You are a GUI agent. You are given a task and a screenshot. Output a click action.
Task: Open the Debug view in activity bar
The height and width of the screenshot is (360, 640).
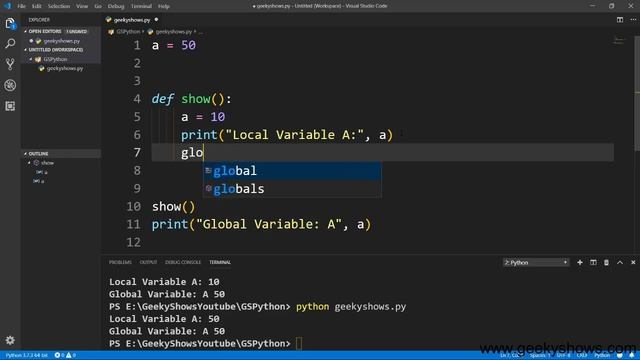pos(10,85)
